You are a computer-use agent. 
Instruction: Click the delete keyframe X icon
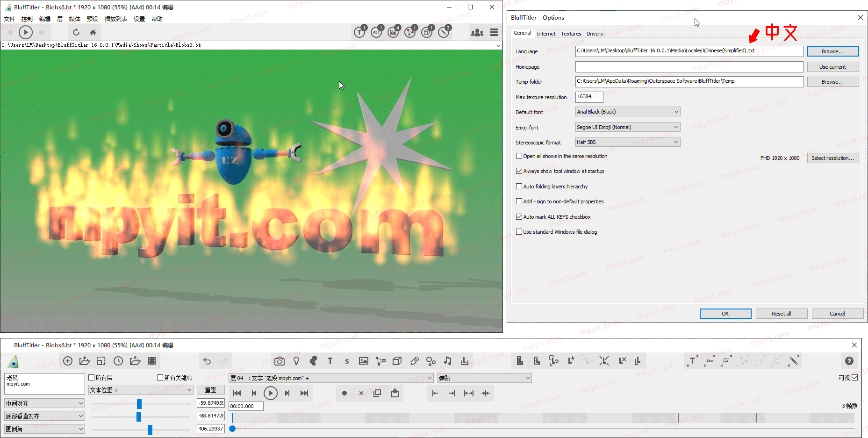(x=361, y=393)
